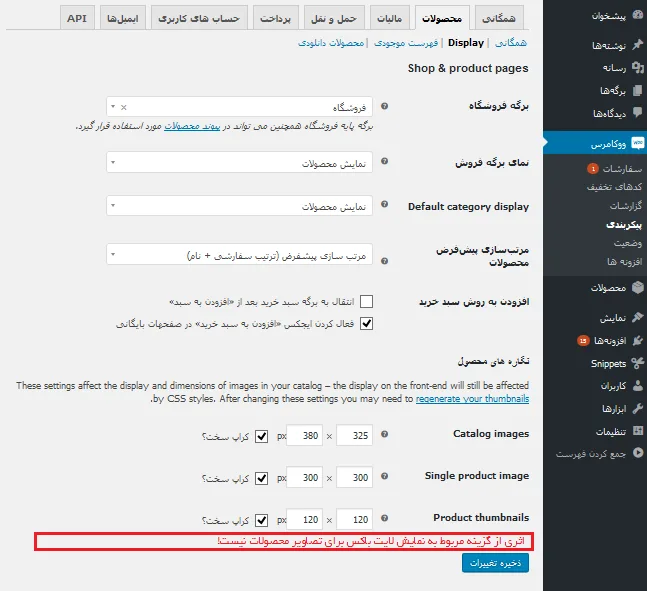The image size is (647, 591).
Task: Open the Products (محصولات) box icon
Action: click(638, 287)
